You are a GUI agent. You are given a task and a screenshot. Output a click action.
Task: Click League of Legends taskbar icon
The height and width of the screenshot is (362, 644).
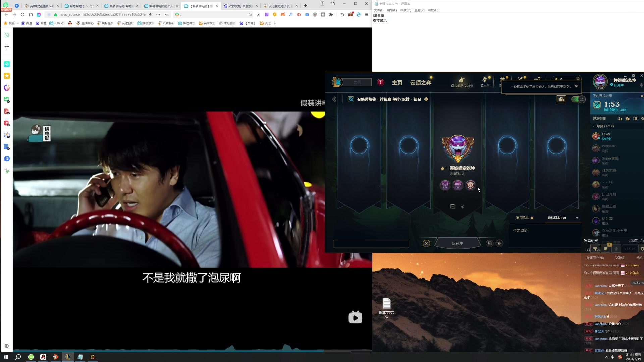click(68, 357)
